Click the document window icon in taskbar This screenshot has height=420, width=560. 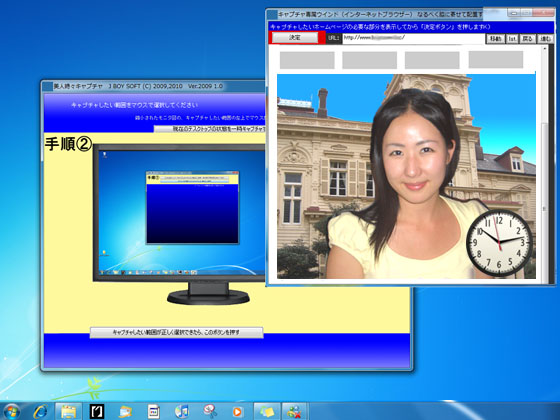point(154,411)
